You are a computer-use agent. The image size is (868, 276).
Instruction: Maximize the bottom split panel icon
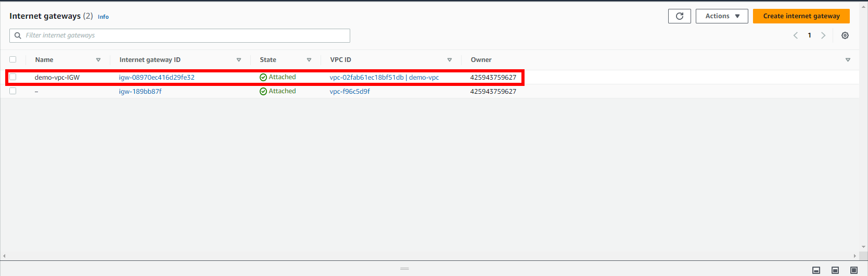853,270
